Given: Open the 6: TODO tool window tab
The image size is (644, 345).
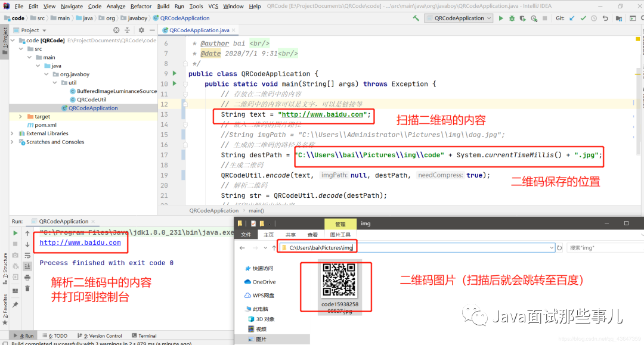Looking at the screenshot, I should pos(55,335).
